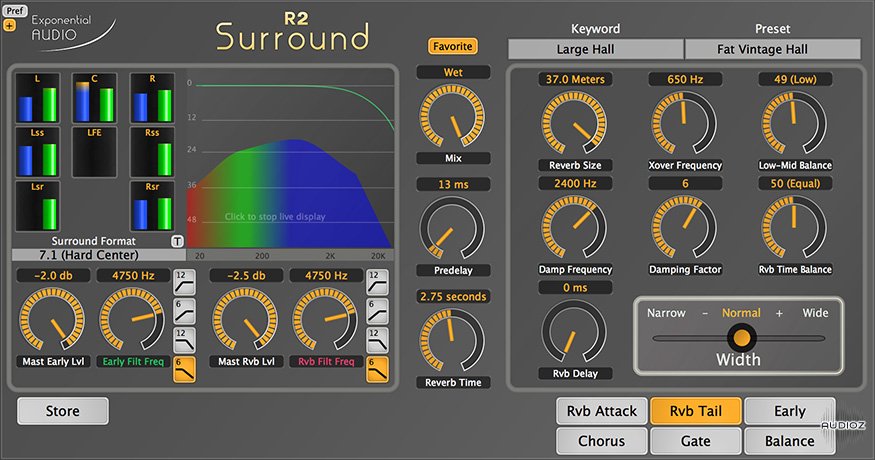Click the 13 ms predelay value field
The width and height of the screenshot is (875, 460).
[453, 184]
